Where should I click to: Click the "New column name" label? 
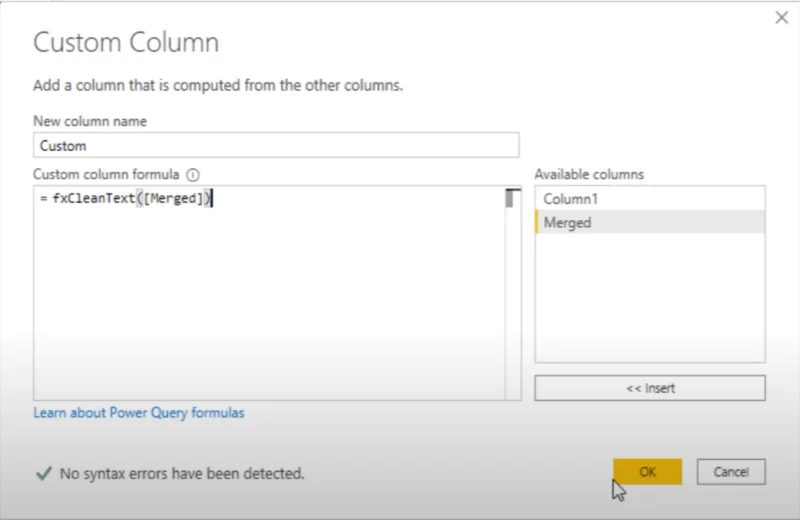pos(90,121)
